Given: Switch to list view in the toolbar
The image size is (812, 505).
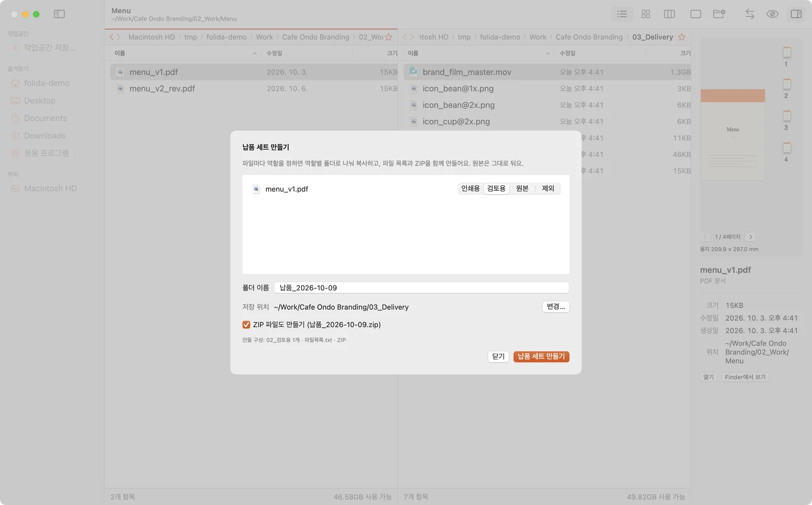Looking at the screenshot, I should click(622, 14).
